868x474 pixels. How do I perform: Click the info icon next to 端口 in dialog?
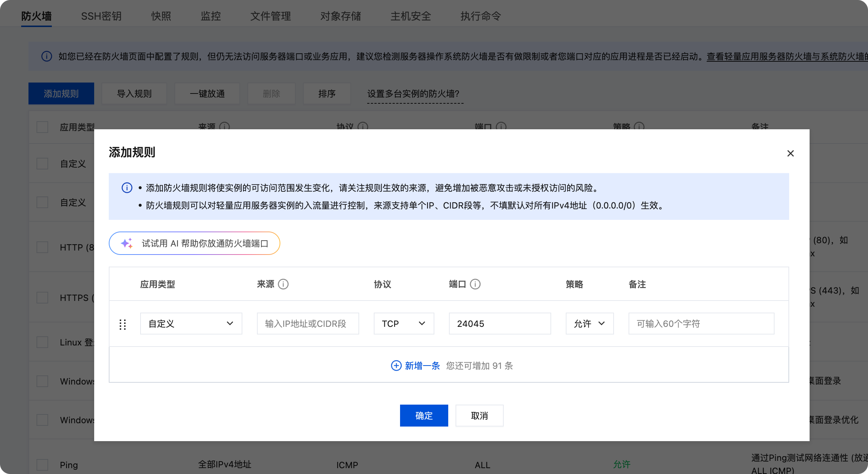(475, 284)
